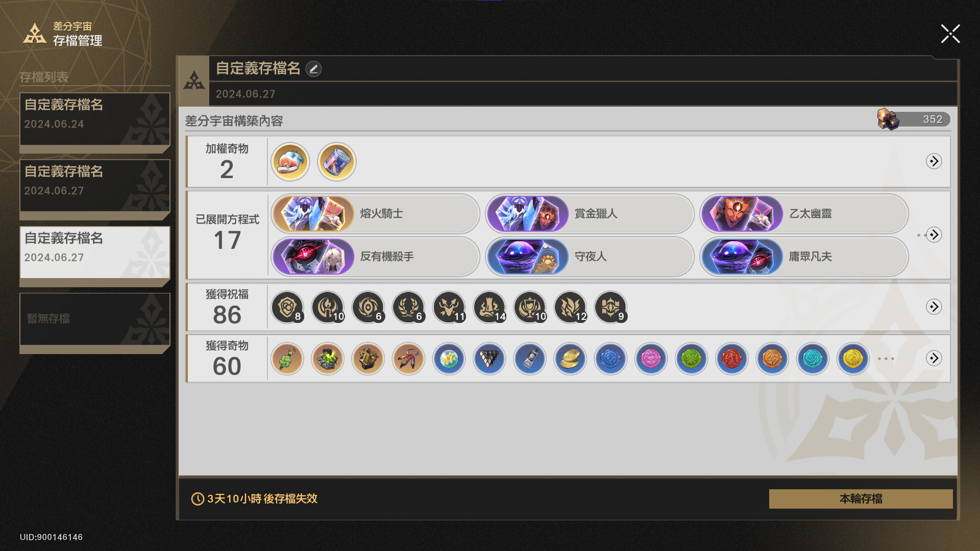980x551 pixels.
Task: Select the hat weighted curio icon
Action: click(x=290, y=162)
